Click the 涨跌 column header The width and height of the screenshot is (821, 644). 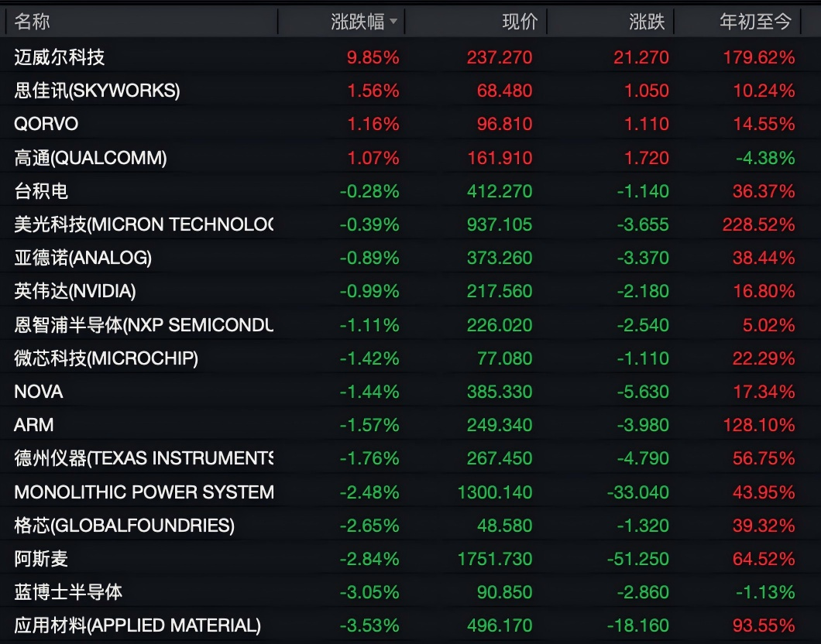click(647, 22)
